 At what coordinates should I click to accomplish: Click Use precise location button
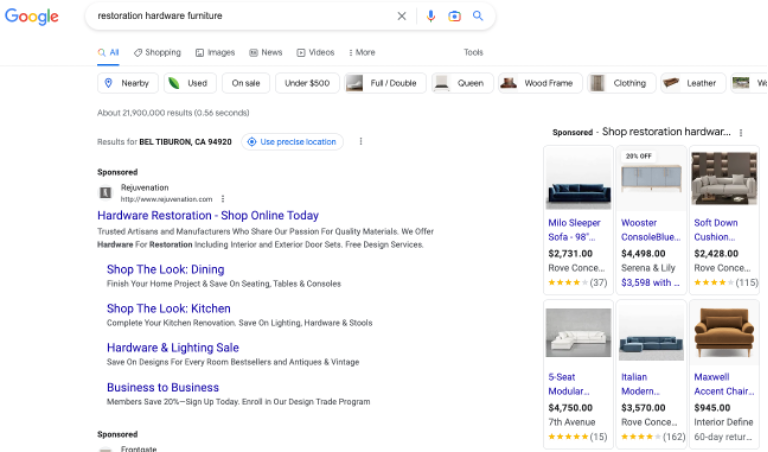(x=292, y=142)
